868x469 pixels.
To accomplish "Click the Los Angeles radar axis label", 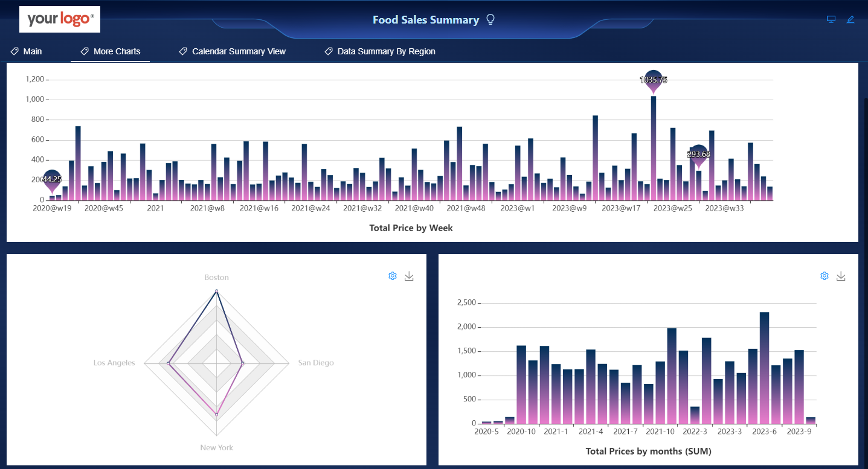I will click(114, 363).
